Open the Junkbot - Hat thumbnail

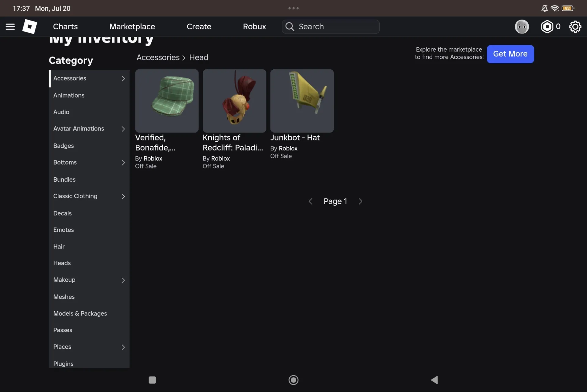(x=302, y=101)
